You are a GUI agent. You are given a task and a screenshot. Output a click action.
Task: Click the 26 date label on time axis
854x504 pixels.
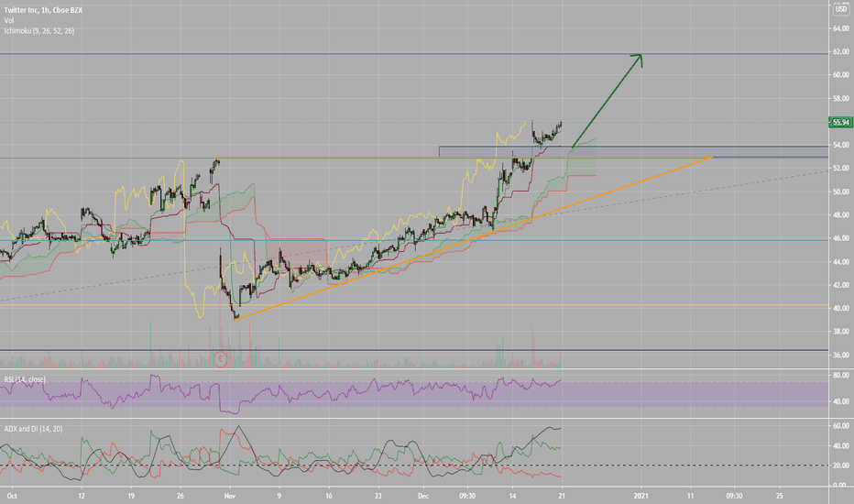point(181,496)
